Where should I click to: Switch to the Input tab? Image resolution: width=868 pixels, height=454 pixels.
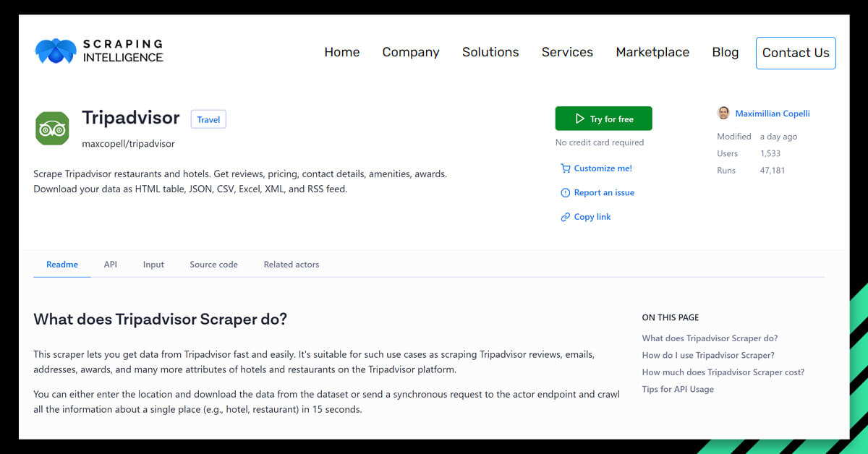[153, 265]
